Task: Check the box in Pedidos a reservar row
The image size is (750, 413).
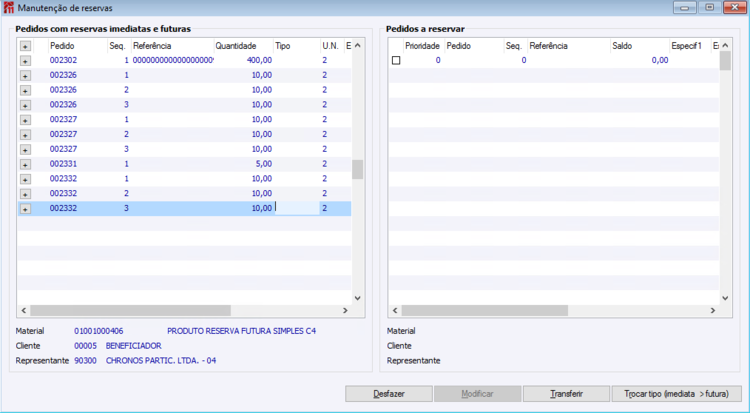Action: tap(396, 60)
